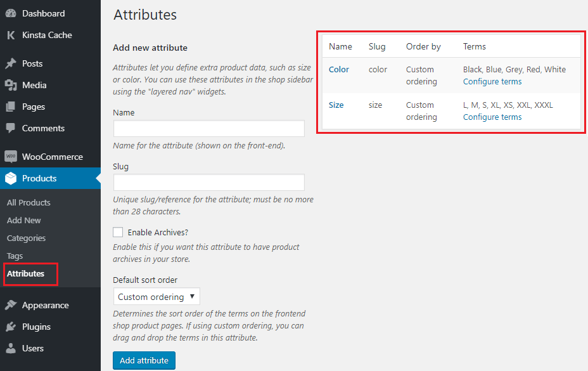Click into the attribute Slug field
Viewport: 588px width, 371px height.
pyautogui.click(x=208, y=183)
